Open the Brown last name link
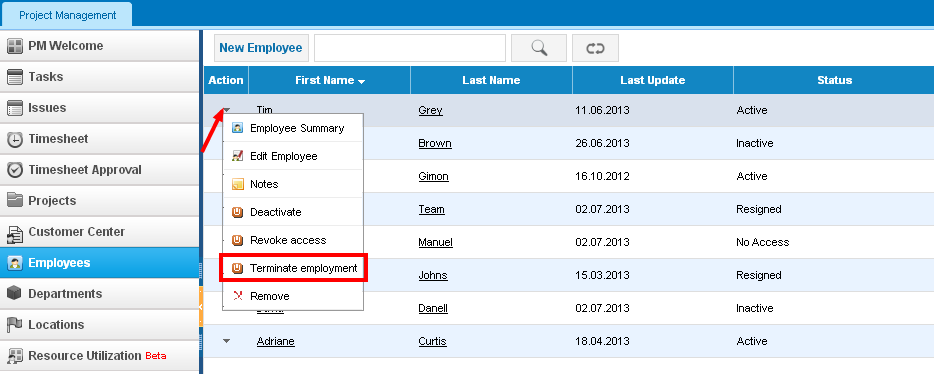The width and height of the screenshot is (934, 374). [x=435, y=144]
